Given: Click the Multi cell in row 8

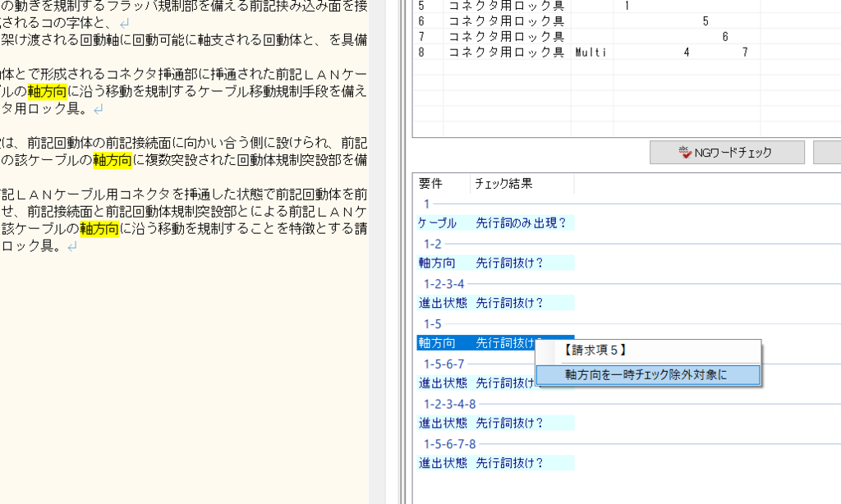Looking at the screenshot, I should (591, 53).
